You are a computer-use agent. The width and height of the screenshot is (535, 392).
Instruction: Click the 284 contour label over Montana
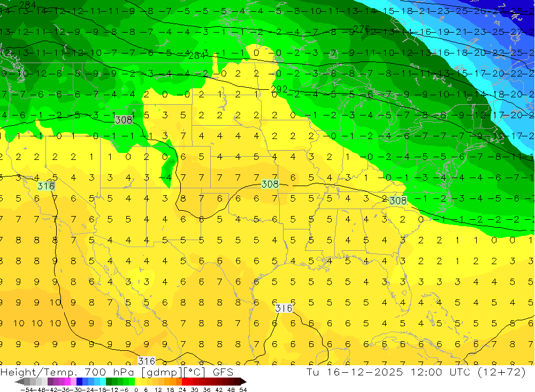[x=197, y=56]
